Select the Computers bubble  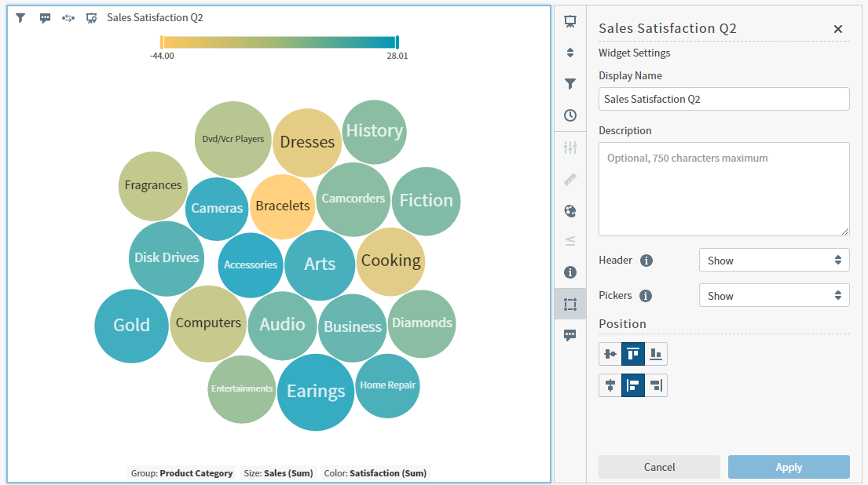click(x=208, y=323)
